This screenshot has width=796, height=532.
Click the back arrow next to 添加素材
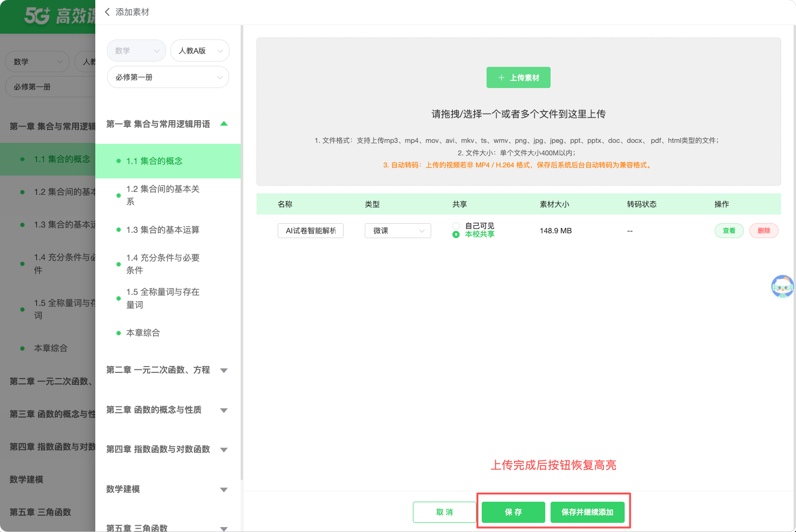click(x=107, y=12)
